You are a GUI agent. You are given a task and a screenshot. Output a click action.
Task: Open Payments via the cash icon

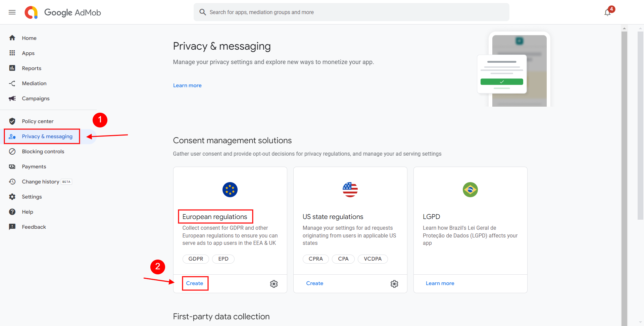12,166
